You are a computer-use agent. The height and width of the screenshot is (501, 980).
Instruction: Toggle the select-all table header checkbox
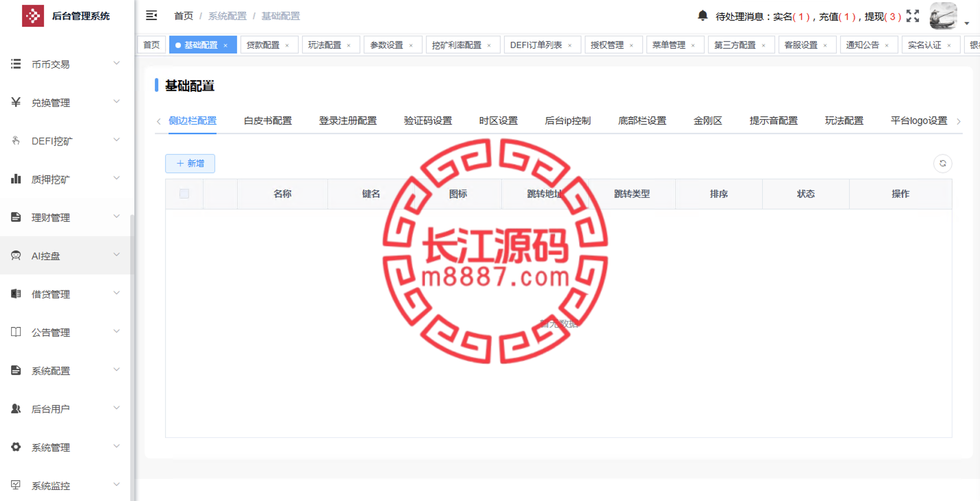(x=184, y=194)
